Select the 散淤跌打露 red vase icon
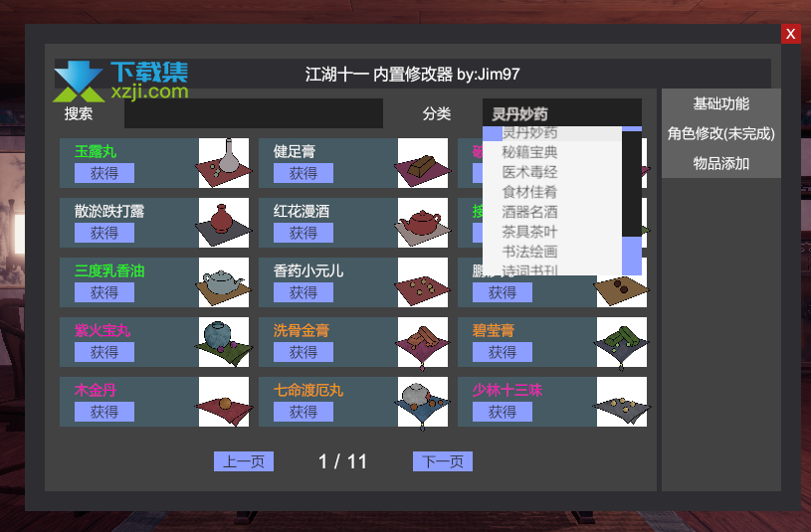This screenshot has height=532, width=811. (224, 223)
